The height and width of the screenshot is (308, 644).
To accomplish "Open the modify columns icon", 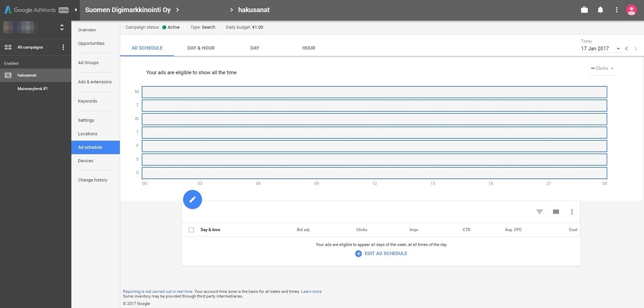I will coord(556,212).
